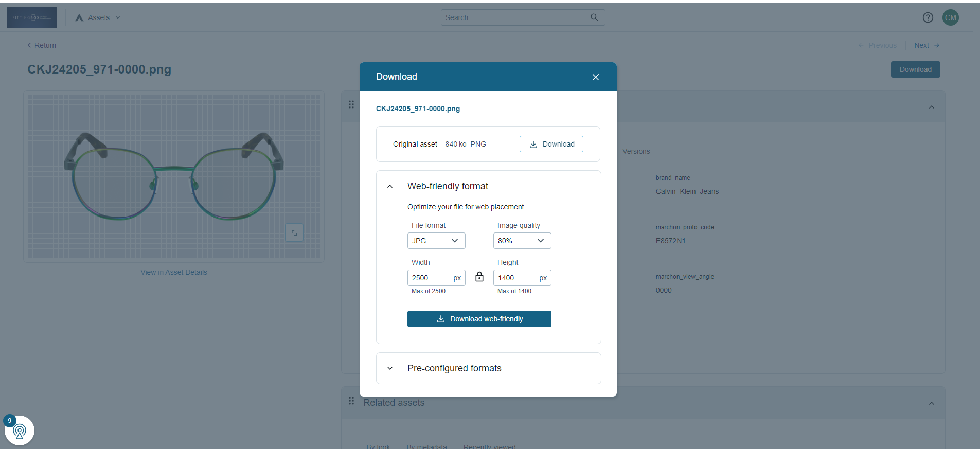Click the drag handle beside Related assets
Viewport: 980px width, 449px height.
tap(351, 401)
